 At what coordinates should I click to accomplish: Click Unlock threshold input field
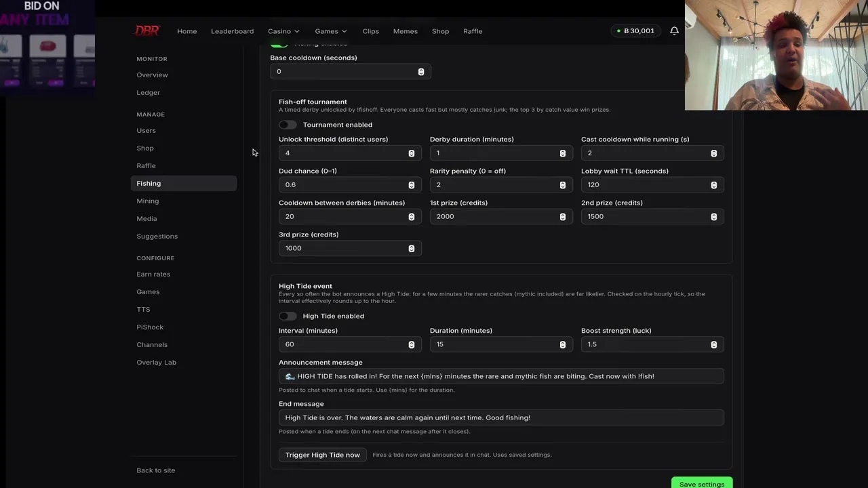(x=350, y=153)
